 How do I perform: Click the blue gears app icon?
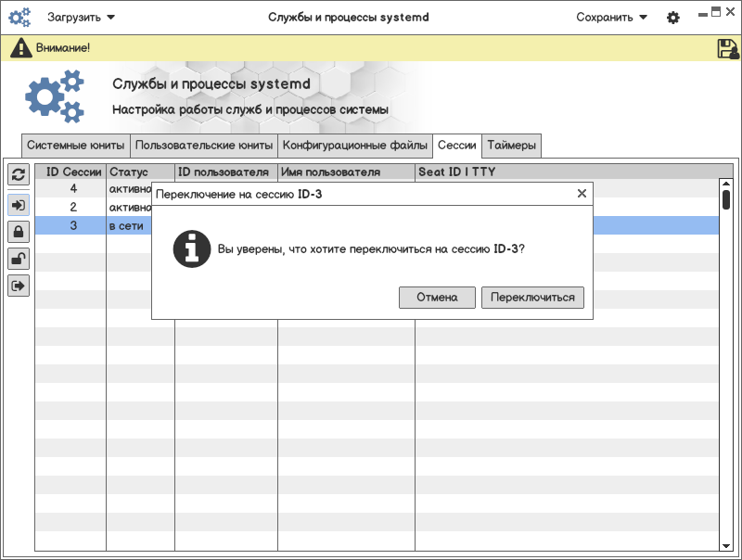coord(19,17)
